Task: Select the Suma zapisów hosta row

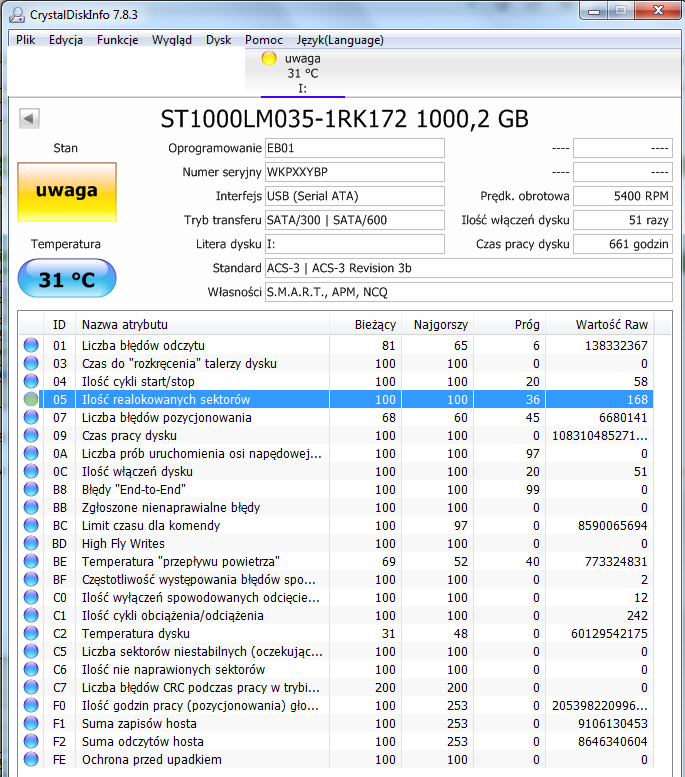Action: pos(337,723)
